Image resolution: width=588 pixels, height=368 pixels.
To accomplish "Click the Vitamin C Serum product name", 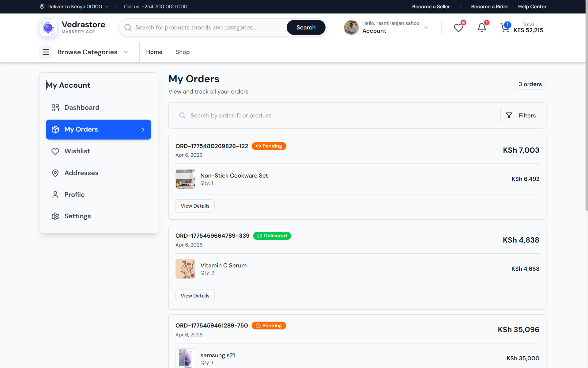I will point(224,266).
